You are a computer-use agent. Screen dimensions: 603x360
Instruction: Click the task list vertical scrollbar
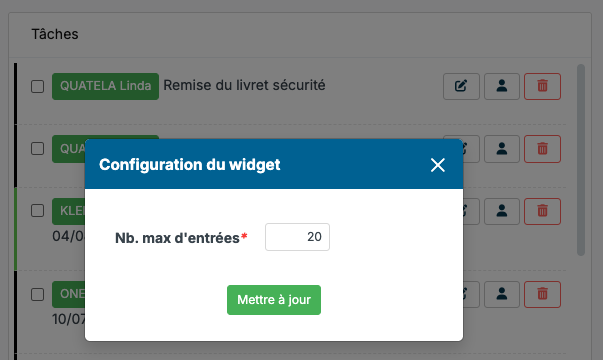tap(581, 160)
